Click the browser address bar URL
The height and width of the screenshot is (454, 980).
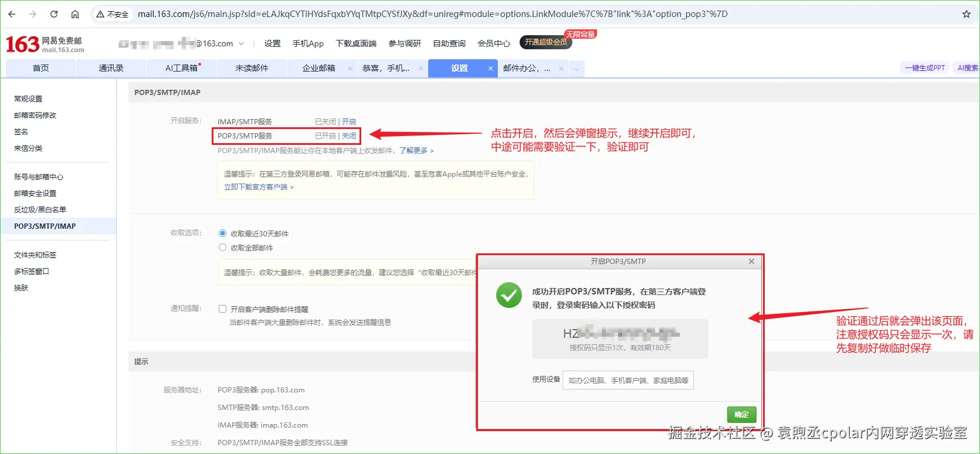pyautogui.click(x=433, y=14)
